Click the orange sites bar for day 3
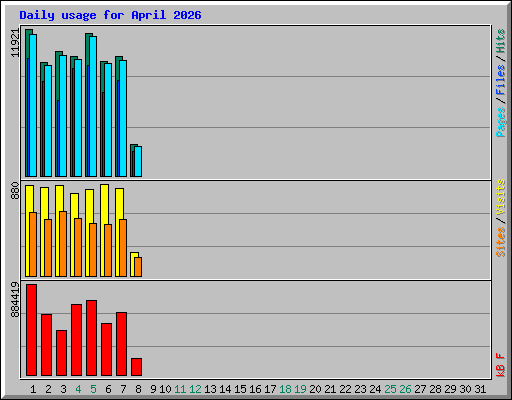The image size is (512, 400). pyautogui.click(x=63, y=244)
